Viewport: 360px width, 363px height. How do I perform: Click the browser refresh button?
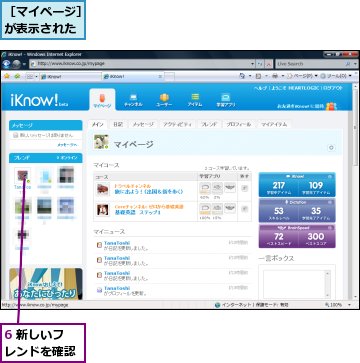click(260, 64)
